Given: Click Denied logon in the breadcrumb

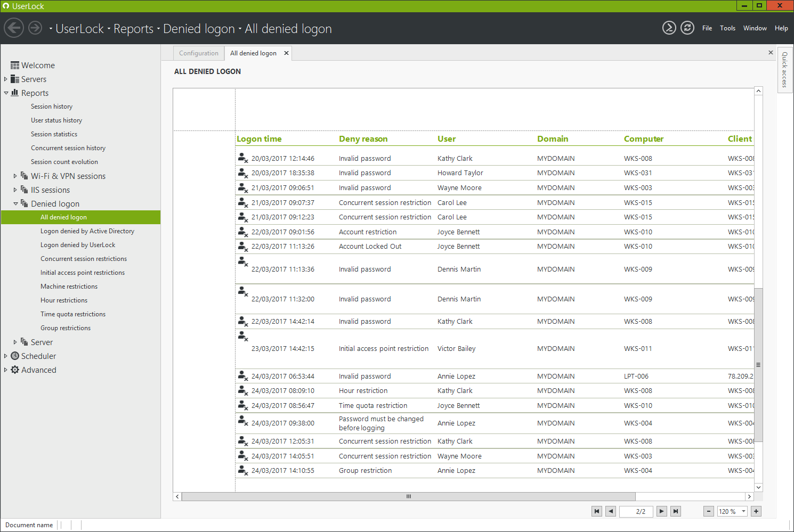Looking at the screenshot, I should (x=199, y=29).
